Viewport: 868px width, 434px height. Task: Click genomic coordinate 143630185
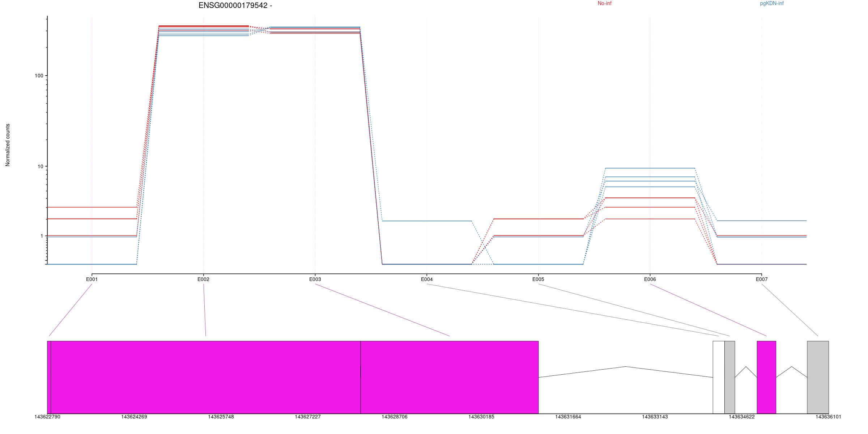pyautogui.click(x=481, y=417)
